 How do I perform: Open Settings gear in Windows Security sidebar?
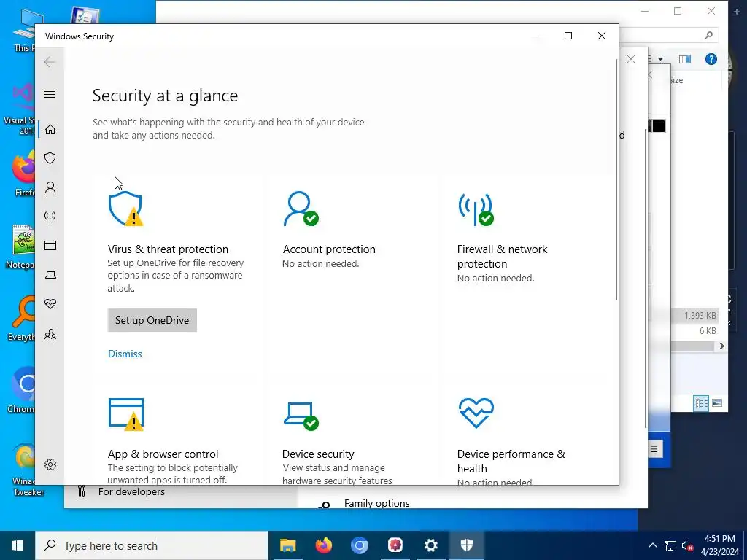pyautogui.click(x=50, y=464)
